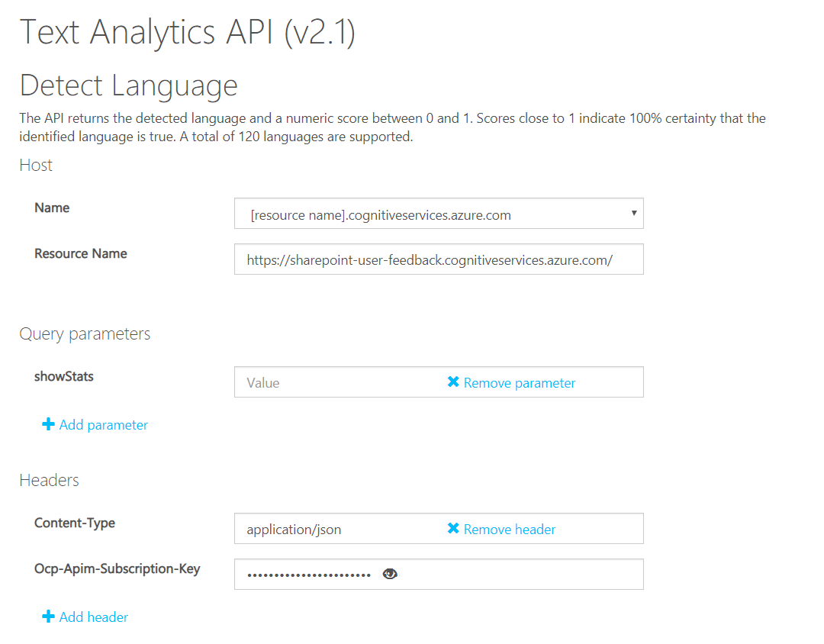Image resolution: width=824 pixels, height=644 pixels.
Task: Click the Content-Type header label
Action: [75, 523]
